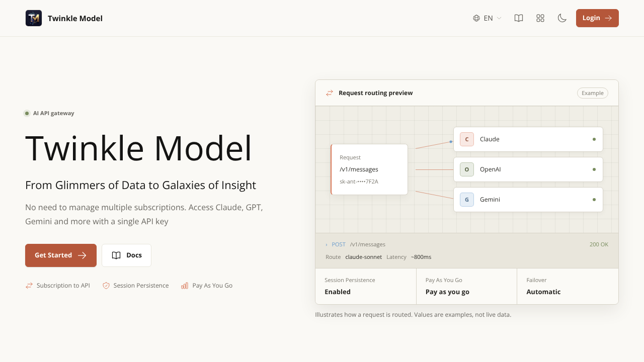Image resolution: width=644 pixels, height=362 pixels.
Task: Click the OpenAI provider label
Action: pyautogui.click(x=490, y=169)
